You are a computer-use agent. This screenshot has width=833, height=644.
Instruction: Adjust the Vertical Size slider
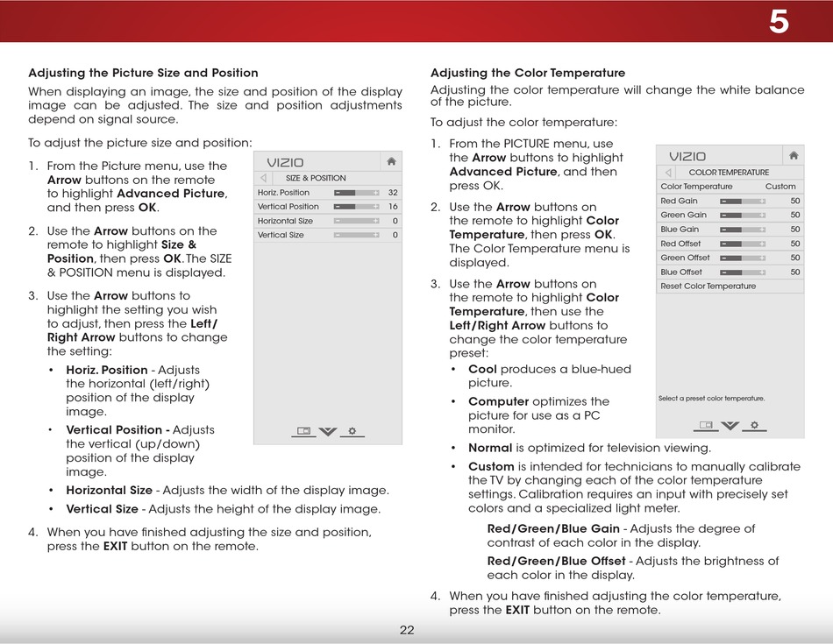pyautogui.click(x=357, y=235)
